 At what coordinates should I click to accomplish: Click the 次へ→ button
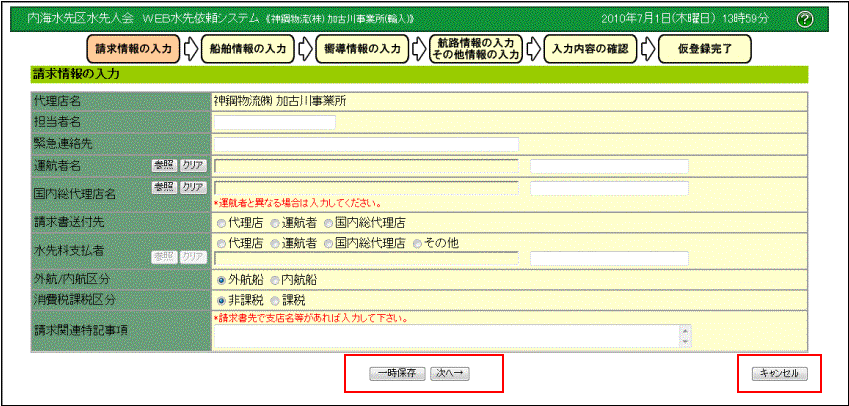(x=450, y=373)
